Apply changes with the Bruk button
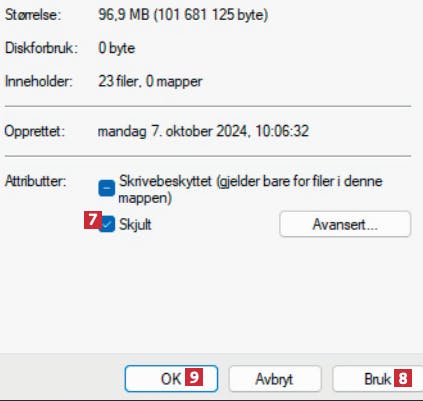423x401 pixels. [x=378, y=379]
